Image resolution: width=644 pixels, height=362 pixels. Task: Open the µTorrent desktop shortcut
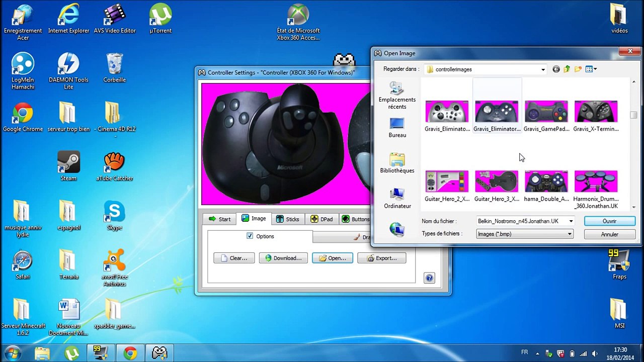click(160, 19)
